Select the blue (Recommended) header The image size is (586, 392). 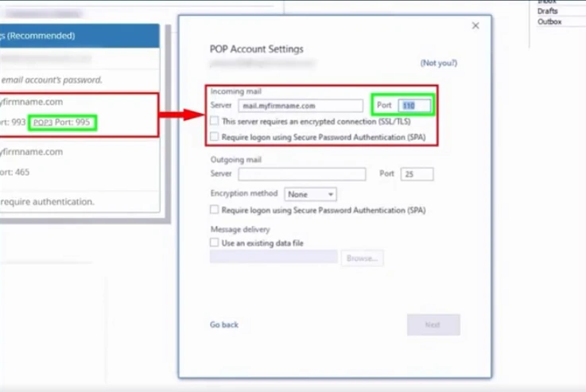tap(80, 36)
